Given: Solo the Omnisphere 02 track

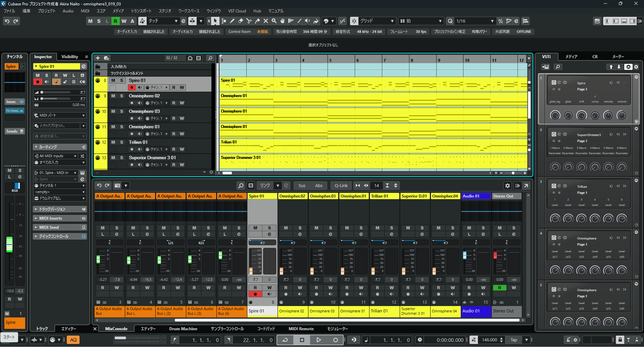Looking at the screenshot, I should [x=121, y=96].
